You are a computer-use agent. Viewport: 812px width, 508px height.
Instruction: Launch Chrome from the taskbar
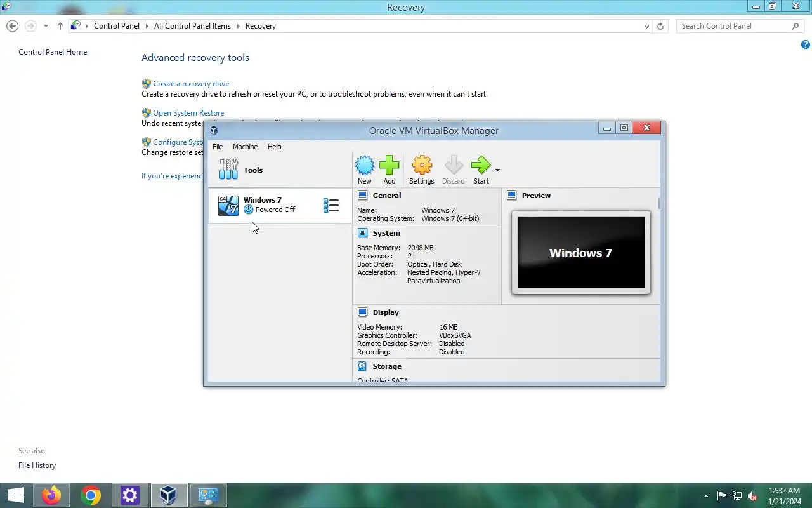tap(91, 495)
